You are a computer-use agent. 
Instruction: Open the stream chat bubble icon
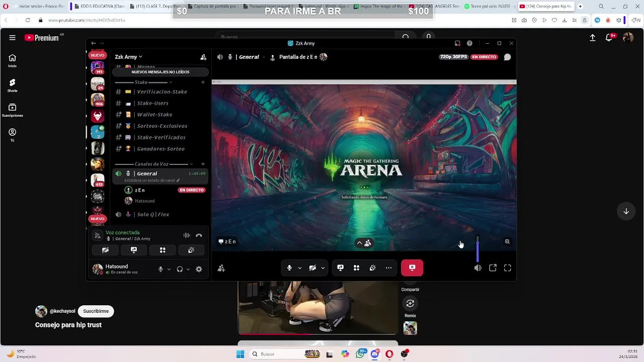507,57
